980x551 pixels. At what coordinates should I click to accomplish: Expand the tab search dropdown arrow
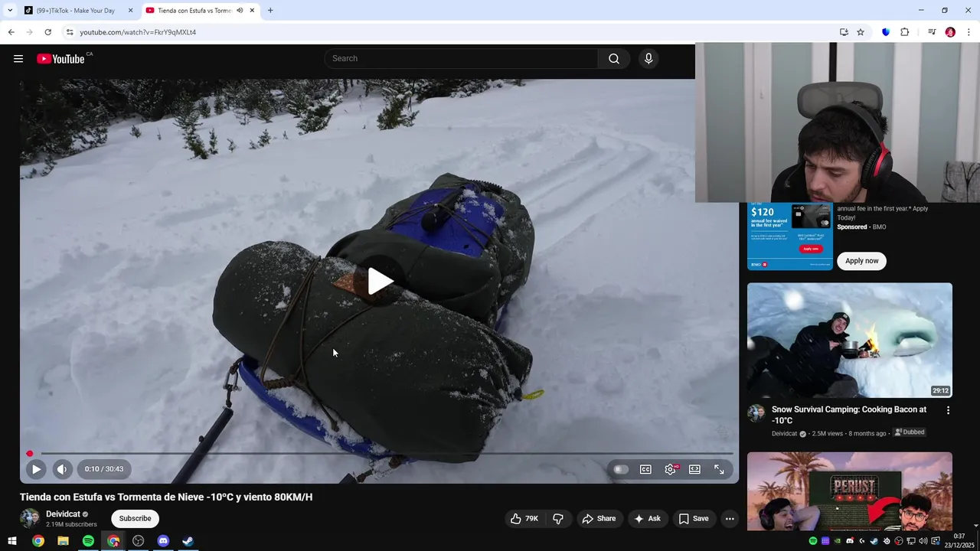pos(10,11)
